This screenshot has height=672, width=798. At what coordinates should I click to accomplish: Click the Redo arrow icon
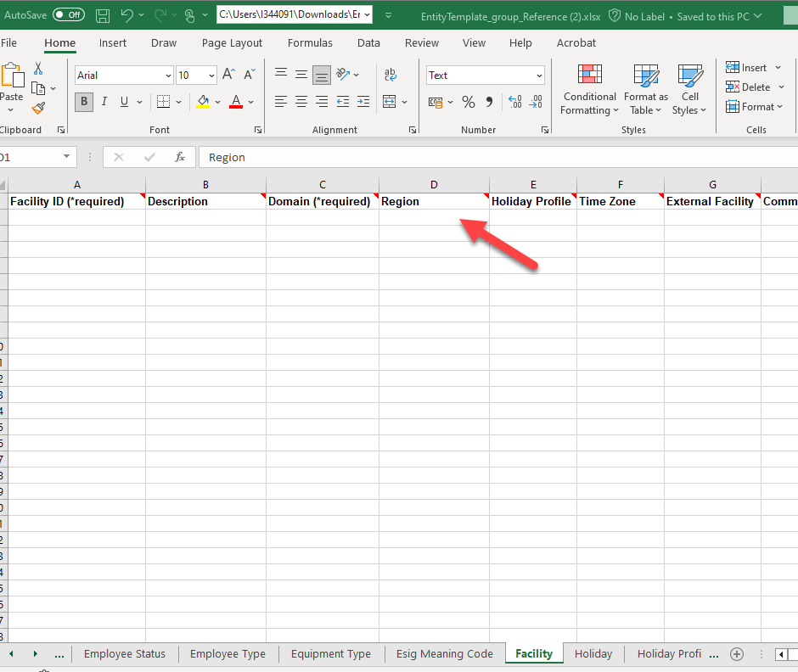point(160,15)
